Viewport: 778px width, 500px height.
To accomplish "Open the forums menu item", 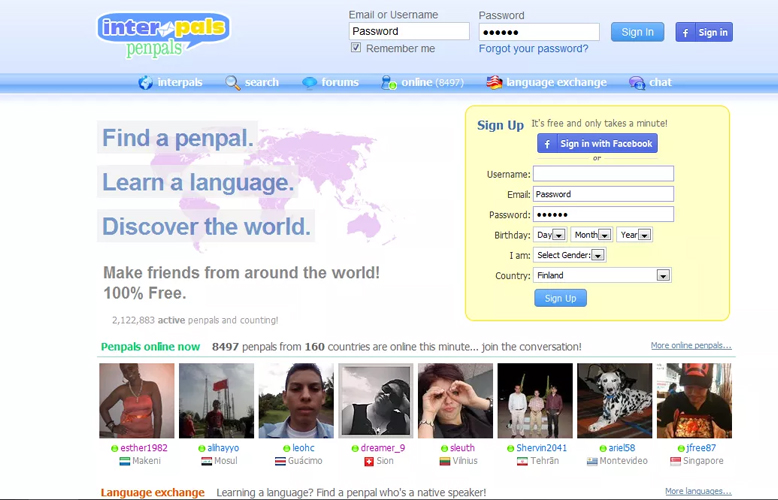I will point(340,83).
